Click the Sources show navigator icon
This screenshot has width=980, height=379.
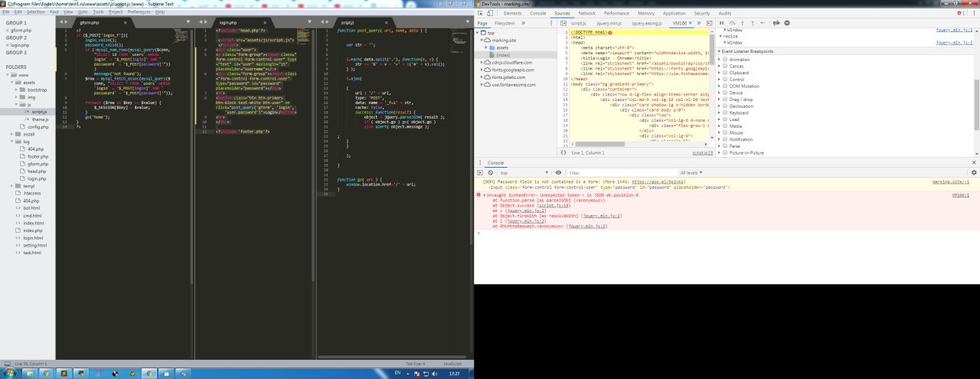click(563, 24)
